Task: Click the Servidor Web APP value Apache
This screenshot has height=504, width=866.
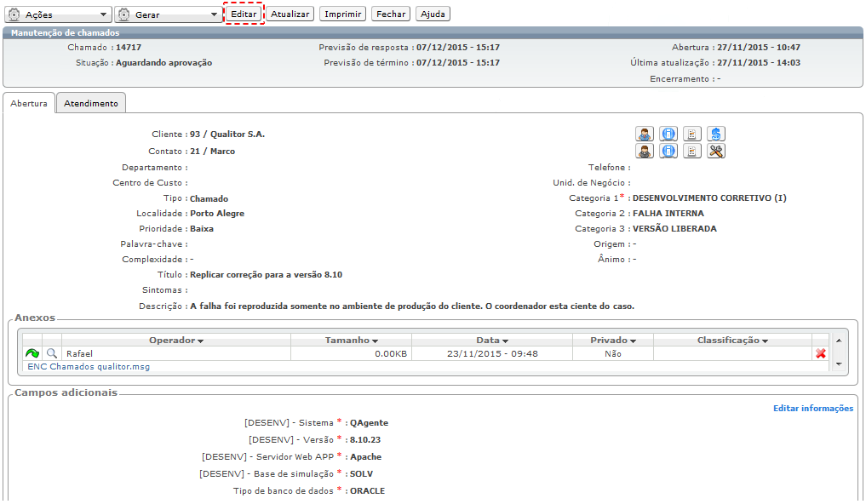Action: (365, 457)
